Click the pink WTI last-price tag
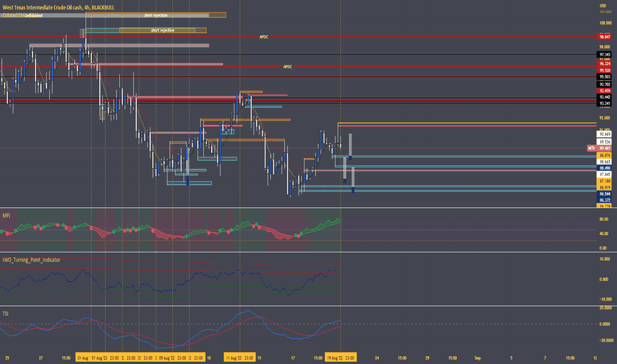 point(591,148)
